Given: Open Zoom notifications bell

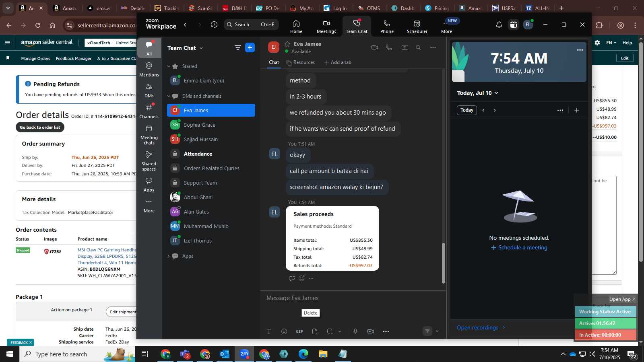Looking at the screenshot, I should [499, 25].
